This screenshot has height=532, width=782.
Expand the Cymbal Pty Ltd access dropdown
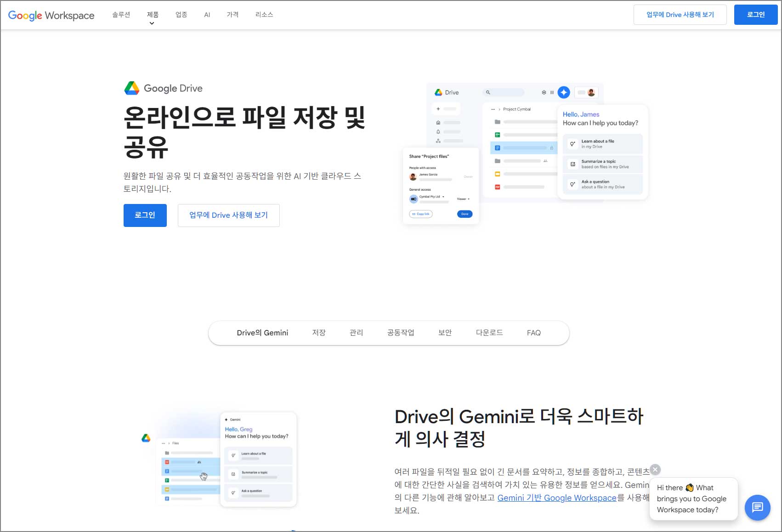tap(443, 197)
